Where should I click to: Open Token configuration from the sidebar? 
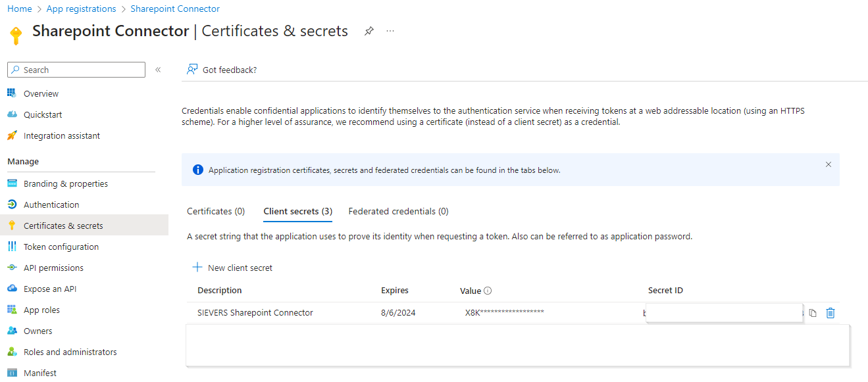click(59, 246)
